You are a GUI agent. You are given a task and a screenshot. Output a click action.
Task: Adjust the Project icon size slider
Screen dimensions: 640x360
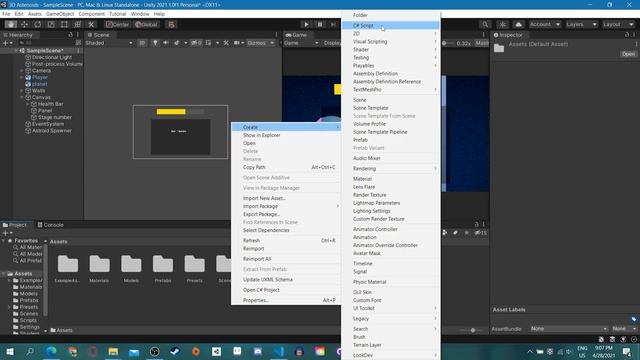tap(473, 330)
